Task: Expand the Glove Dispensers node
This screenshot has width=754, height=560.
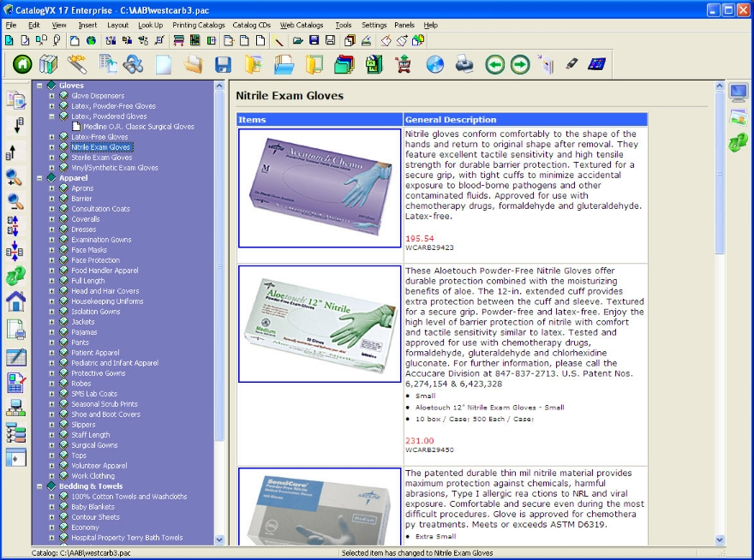Action: coord(51,96)
